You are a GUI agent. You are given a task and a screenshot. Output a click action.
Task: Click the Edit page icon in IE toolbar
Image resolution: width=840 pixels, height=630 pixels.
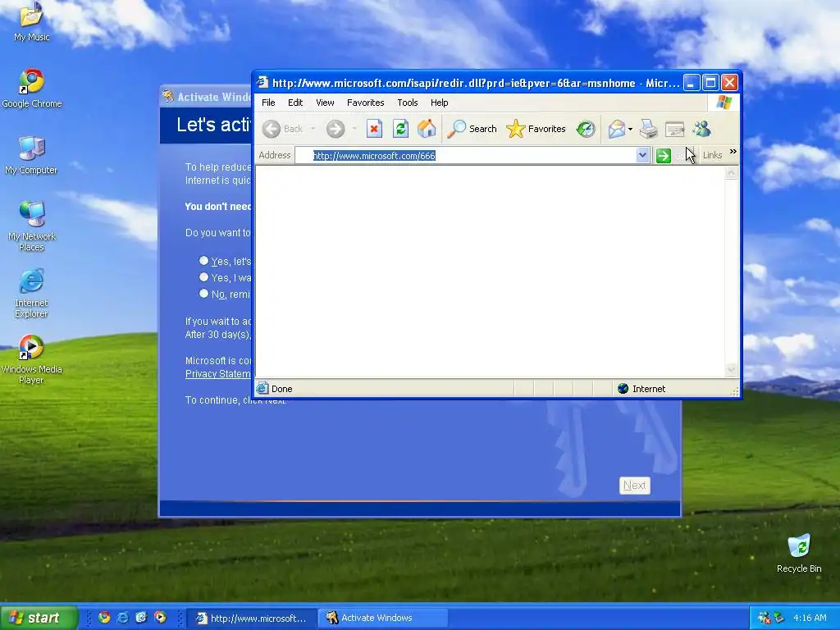tap(674, 129)
